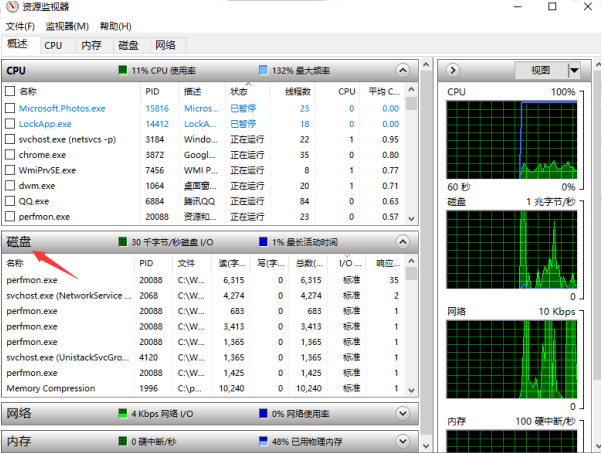The height and width of the screenshot is (453, 602).
Task: Select svchost.exe (UnistackSvcGro row
Action: tap(203, 357)
